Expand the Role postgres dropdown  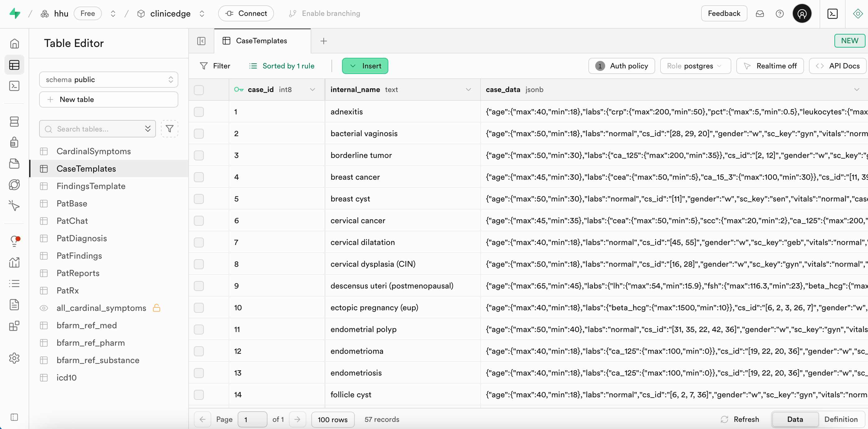(695, 66)
